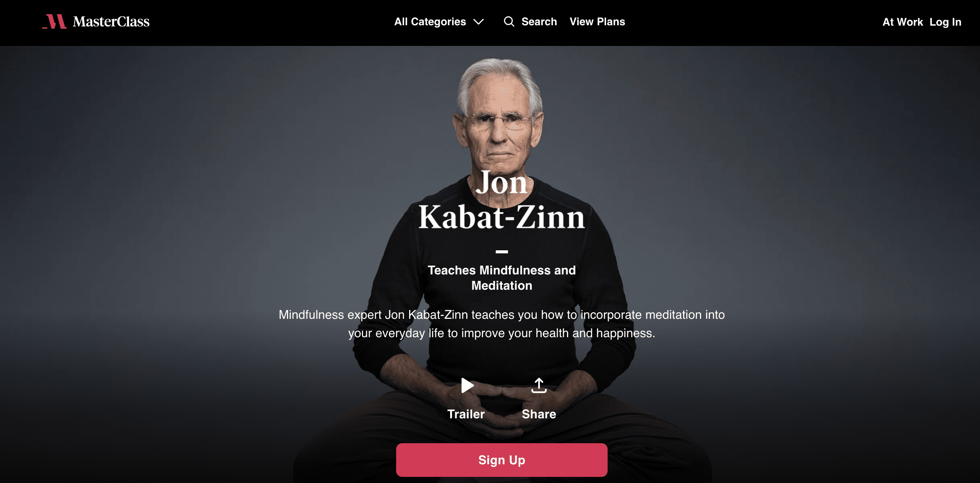Click the Teaches Mindfulness and Meditation subtitle

click(x=501, y=278)
